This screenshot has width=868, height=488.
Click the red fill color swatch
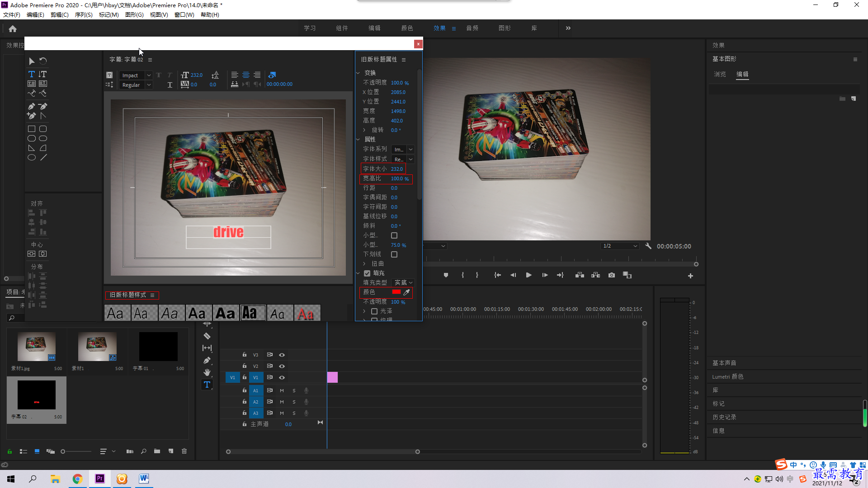(396, 292)
